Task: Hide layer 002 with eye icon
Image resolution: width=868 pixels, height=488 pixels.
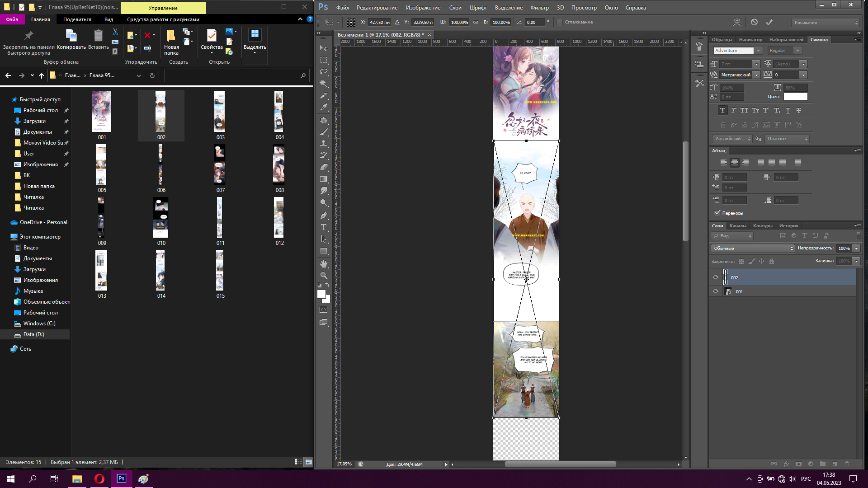Action: tap(716, 277)
